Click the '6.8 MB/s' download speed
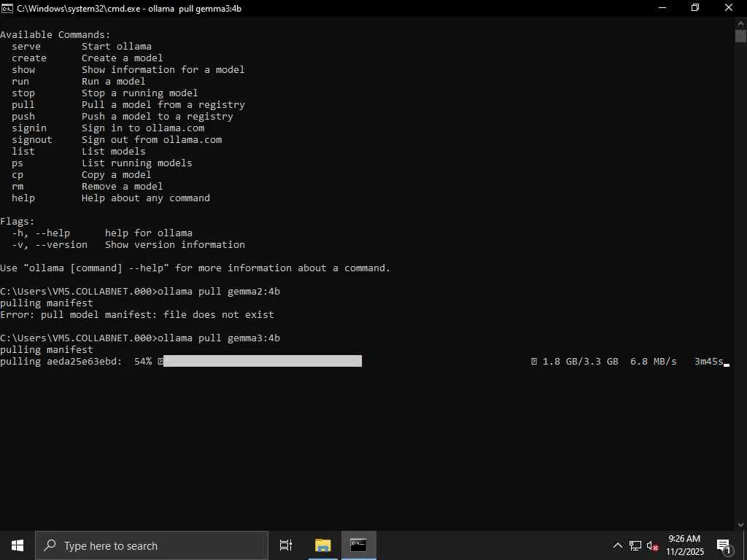 [x=653, y=362]
